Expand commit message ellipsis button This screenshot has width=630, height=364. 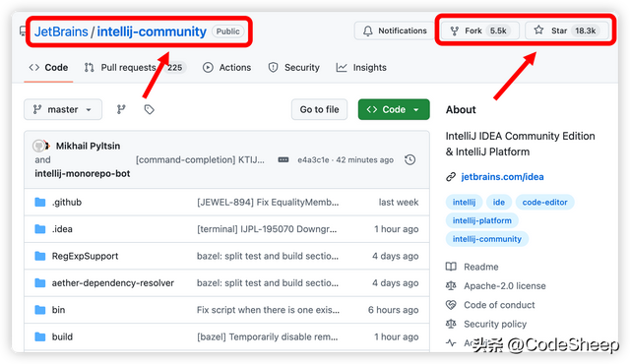tap(283, 159)
